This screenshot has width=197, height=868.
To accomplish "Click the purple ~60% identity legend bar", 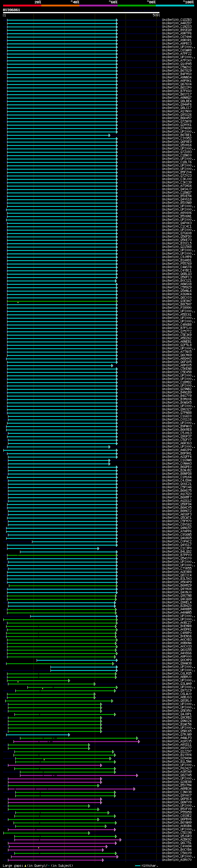I will 98,6.
